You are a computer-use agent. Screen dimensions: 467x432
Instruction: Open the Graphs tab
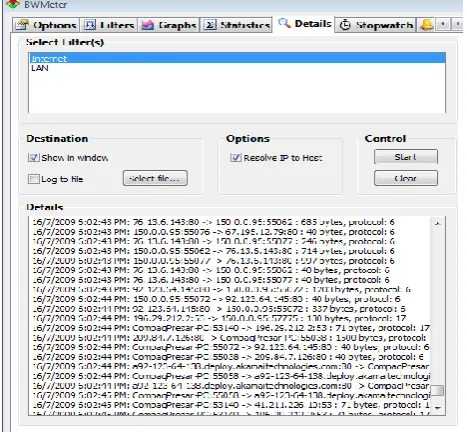[169, 25]
